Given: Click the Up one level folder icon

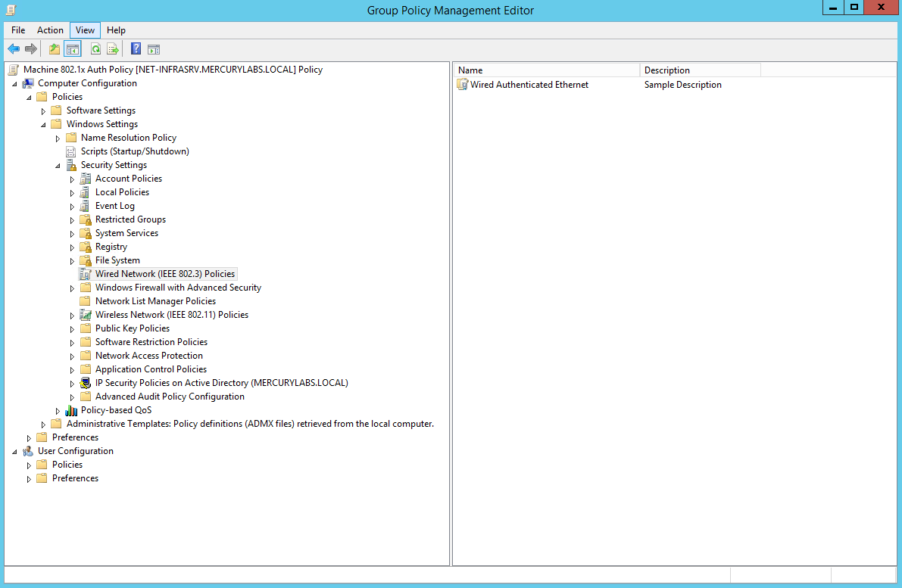Looking at the screenshot, I should [54, 49].
